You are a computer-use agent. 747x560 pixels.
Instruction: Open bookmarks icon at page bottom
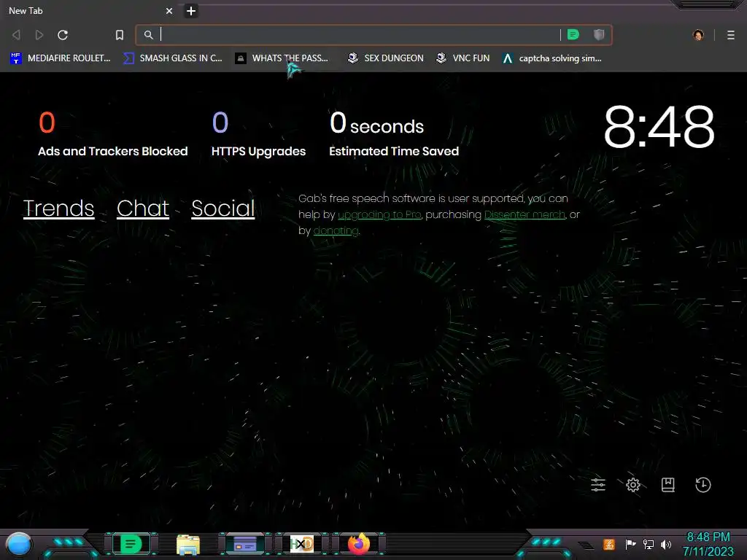coord(668,485)
